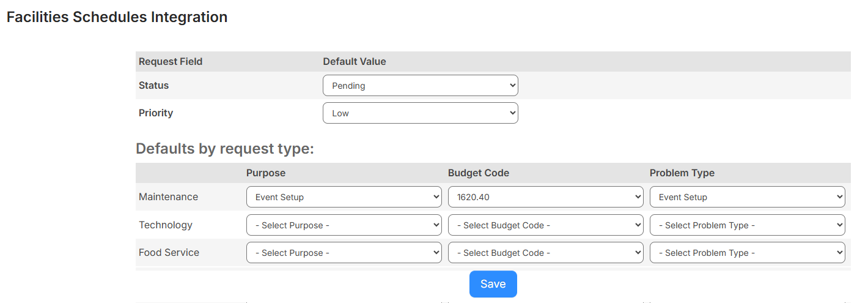
Task: Click the 'Defaults by request type:' heading
Action: [224, 149]
